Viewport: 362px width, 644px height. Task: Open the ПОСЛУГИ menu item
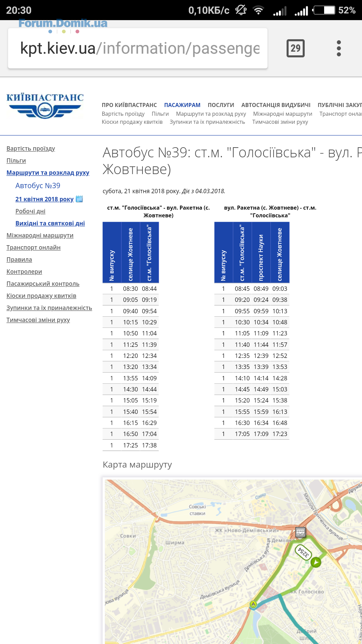tap(221, 105)
